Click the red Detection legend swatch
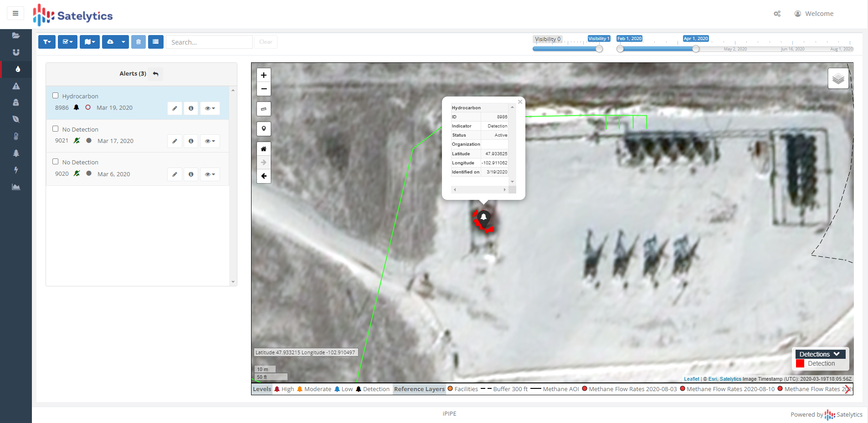 800,363
